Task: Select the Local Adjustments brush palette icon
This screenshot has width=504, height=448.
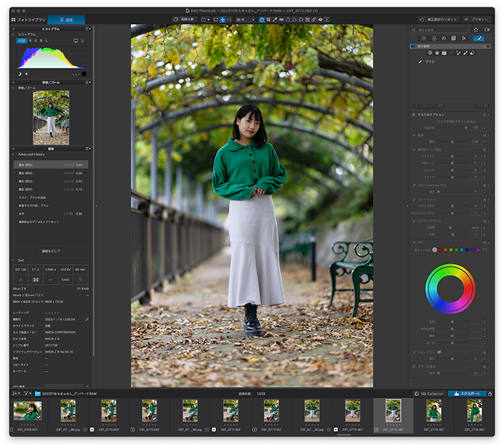Action: pyautogui.click(x=479, y=38)
